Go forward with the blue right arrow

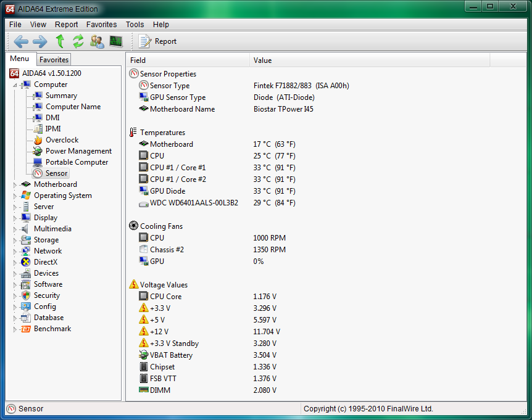pos(40,41)
